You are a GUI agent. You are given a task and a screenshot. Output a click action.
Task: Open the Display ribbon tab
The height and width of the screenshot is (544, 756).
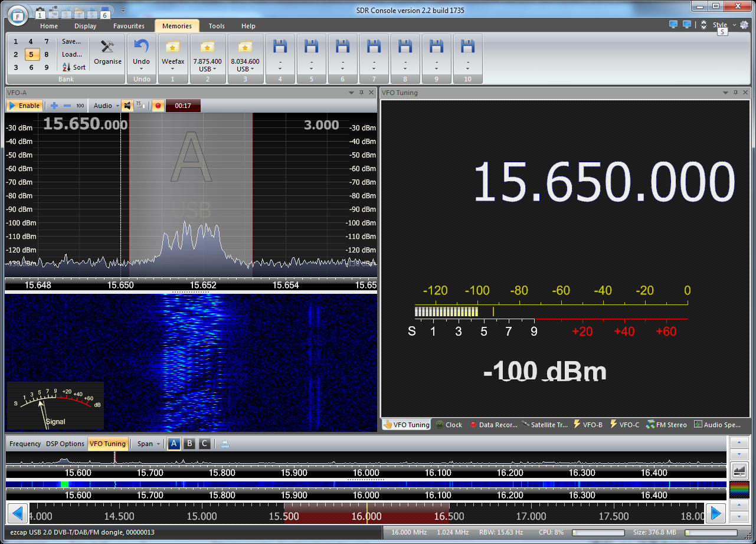86,26
